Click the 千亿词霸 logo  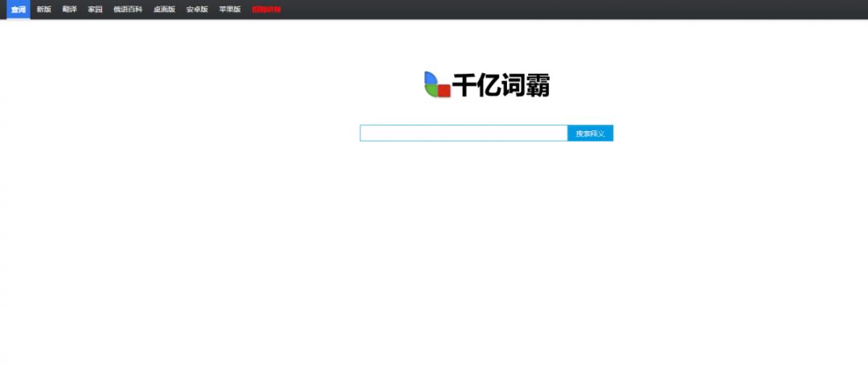(486, 84)
